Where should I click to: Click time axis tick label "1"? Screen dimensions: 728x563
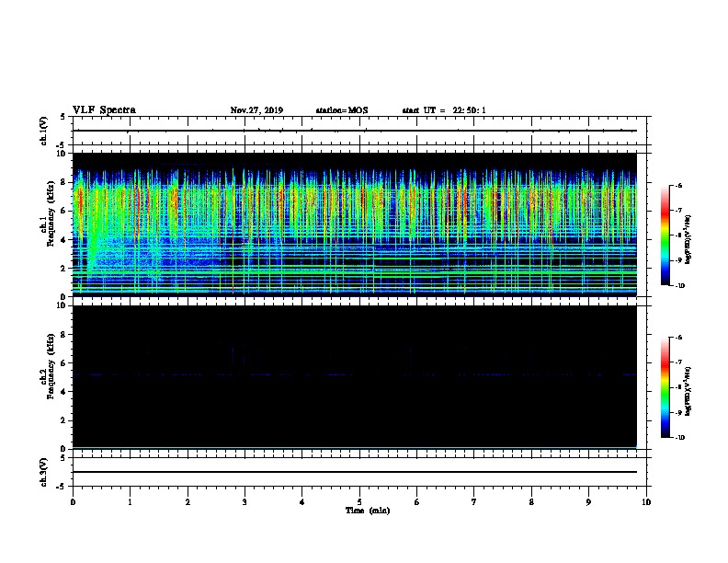click(130, 502)
